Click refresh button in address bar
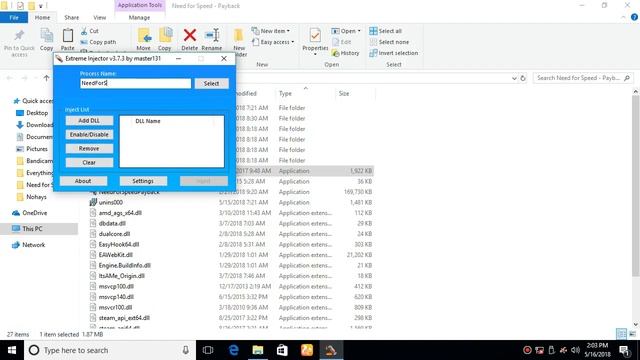 [x=523, y=78]
